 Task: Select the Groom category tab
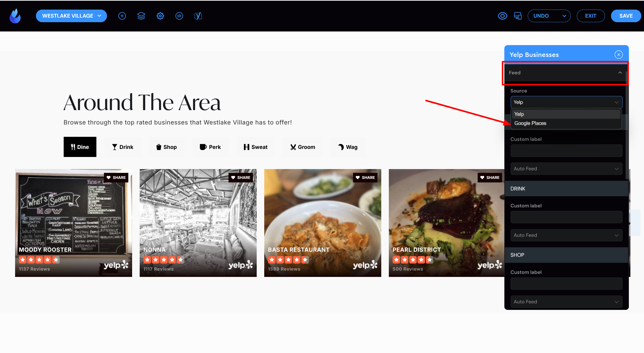[x=303, y=147]
